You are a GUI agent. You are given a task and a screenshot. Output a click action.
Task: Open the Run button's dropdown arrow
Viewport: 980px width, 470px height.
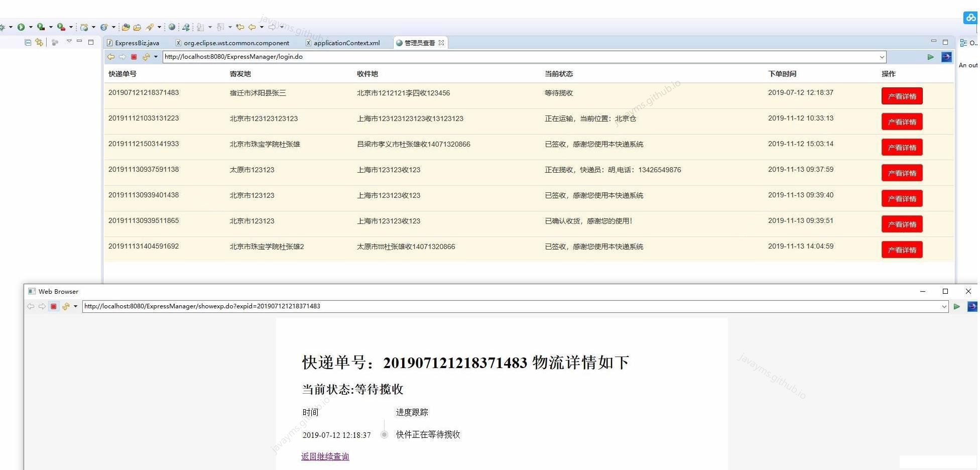[x=30, y=27]
